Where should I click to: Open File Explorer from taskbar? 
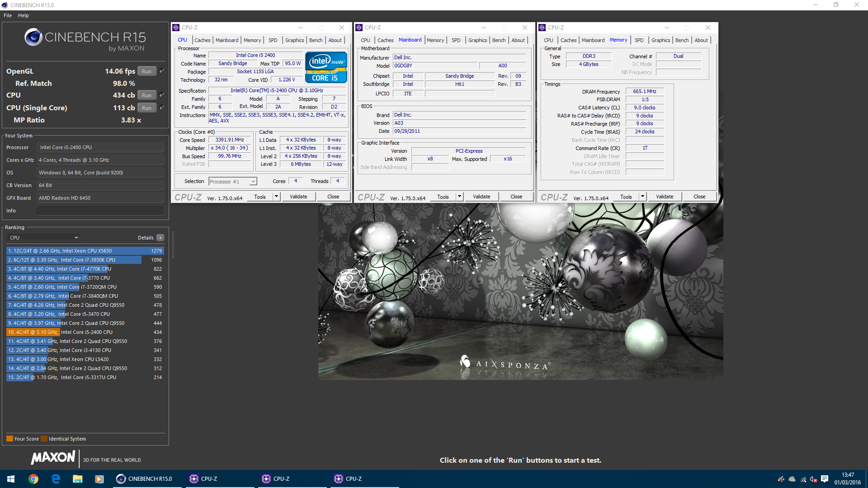(x=77, y=479)
